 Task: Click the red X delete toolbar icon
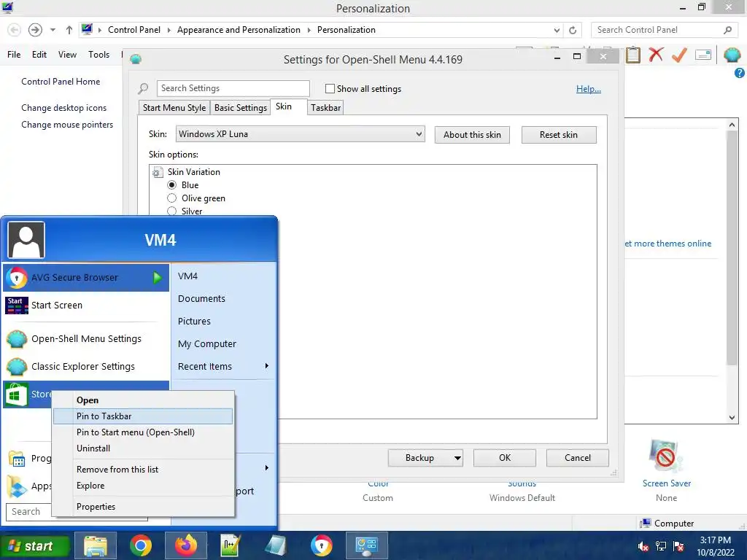click(656, 55)
